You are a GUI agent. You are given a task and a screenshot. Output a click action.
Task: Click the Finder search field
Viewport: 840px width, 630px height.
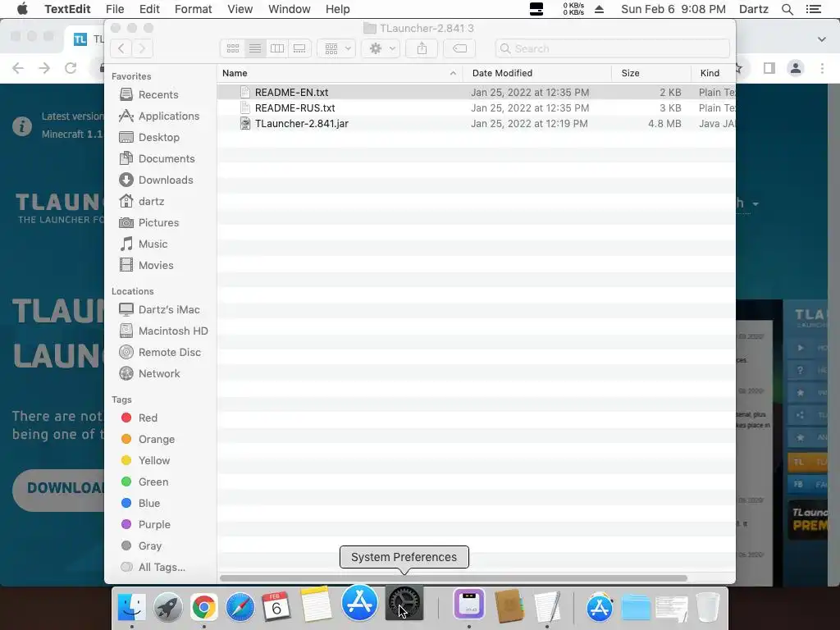pos(612,48)
